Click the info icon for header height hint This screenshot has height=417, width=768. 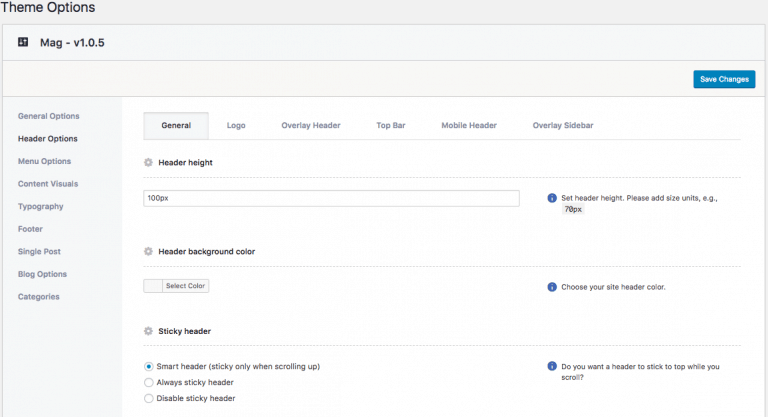pyautogui.click(x=552, y=198)
